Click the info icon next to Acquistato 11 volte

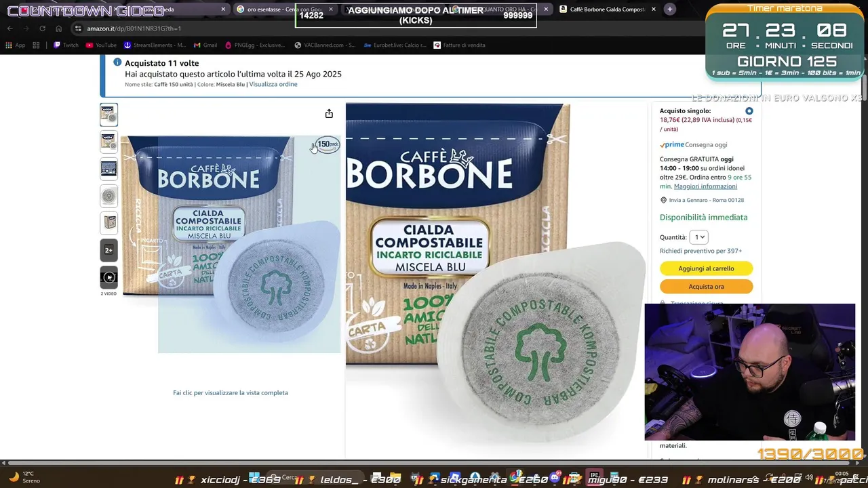click(117, 62)
